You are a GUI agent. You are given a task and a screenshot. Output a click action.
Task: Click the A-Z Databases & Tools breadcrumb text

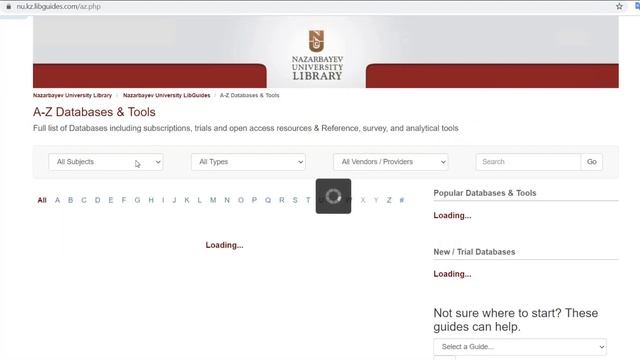249,95
